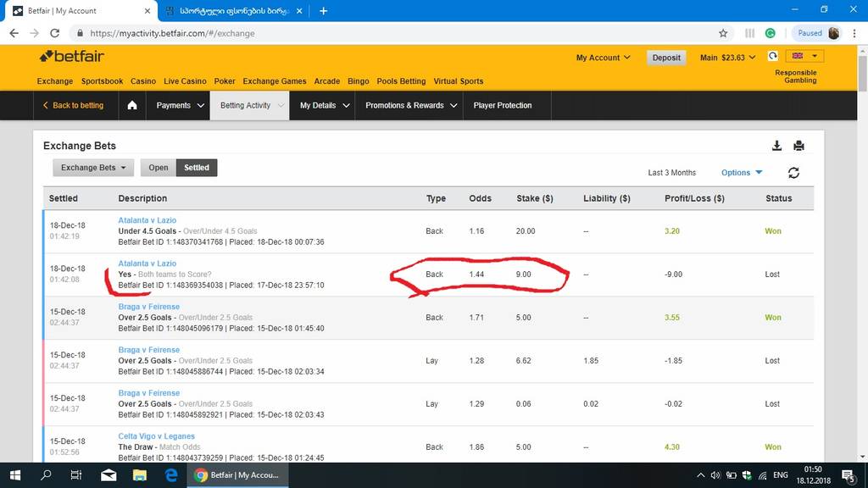Expand the Payments menu
This screenshot has width=868, height=488.
180,105
